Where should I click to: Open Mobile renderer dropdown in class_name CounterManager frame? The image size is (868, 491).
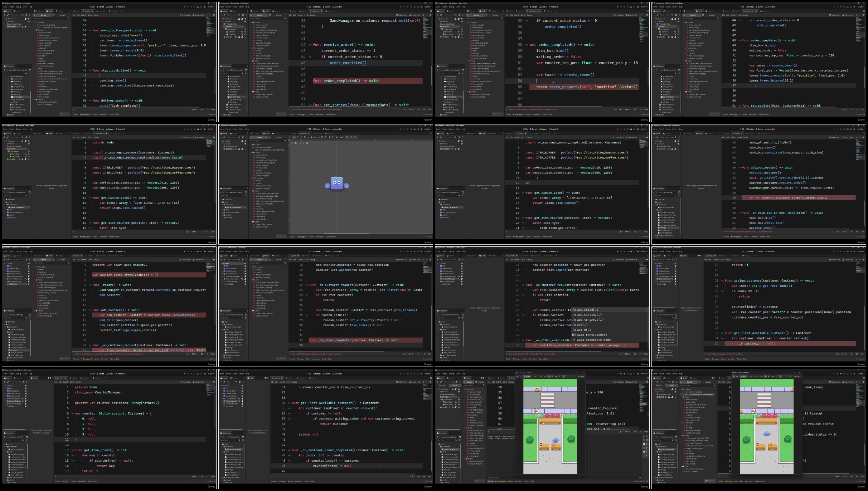pyautogui.click(x=211, y=374)
